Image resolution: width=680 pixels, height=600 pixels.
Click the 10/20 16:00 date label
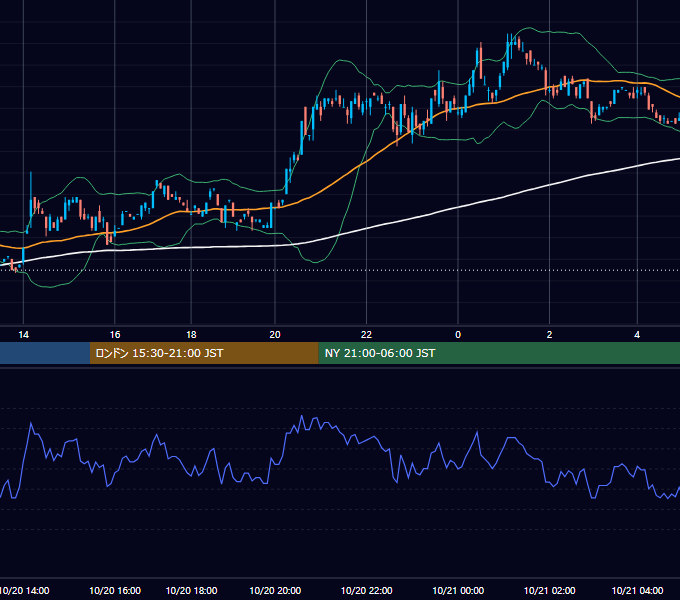click(115, 590)
